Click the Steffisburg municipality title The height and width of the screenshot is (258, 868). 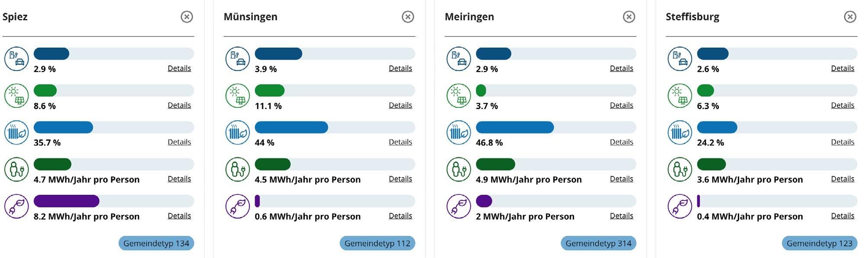(x=692, y=17)
